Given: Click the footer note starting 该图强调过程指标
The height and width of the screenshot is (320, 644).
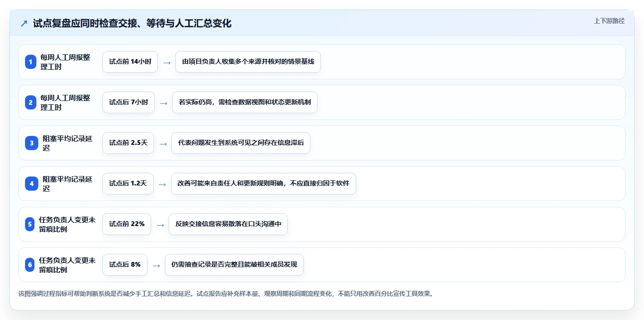Looking at the screenshot, I should click(x=226, y=294).
